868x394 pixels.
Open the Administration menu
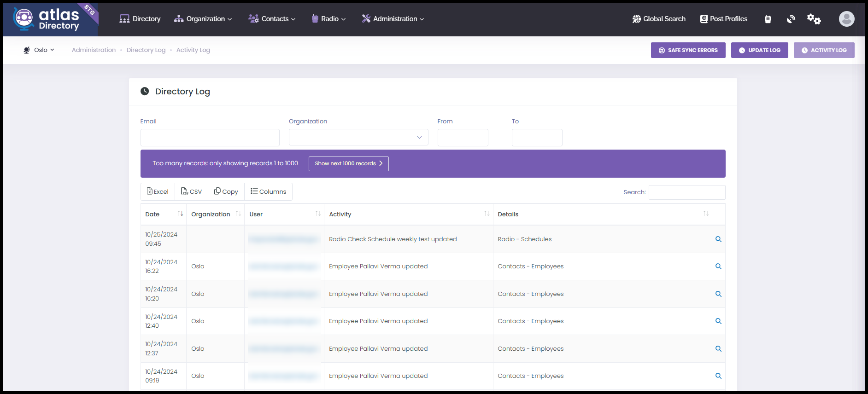point(393,19)
